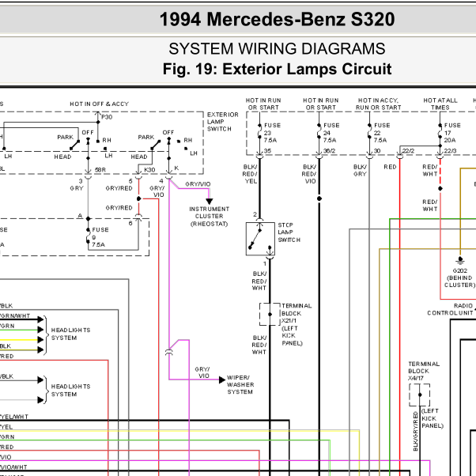The width and height of the screenshot is (476, 476).
Task: Click the lower Headlights System label
Action: pos(70,391)
